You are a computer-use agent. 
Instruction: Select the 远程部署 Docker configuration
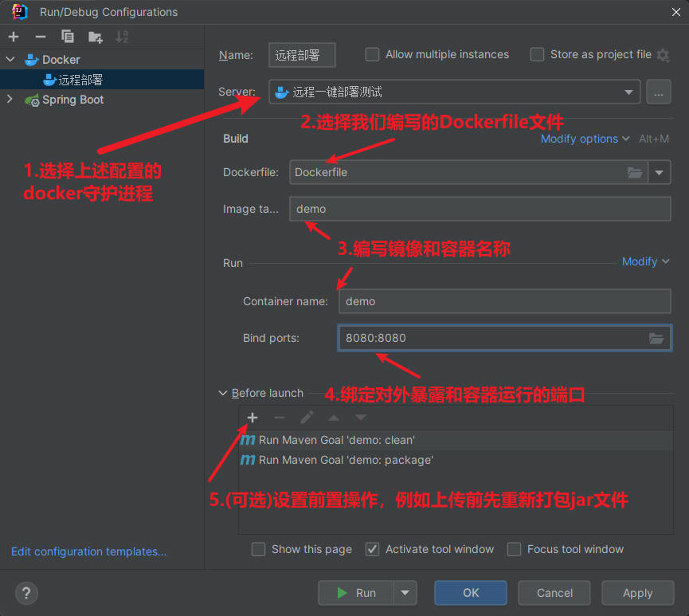80,80
